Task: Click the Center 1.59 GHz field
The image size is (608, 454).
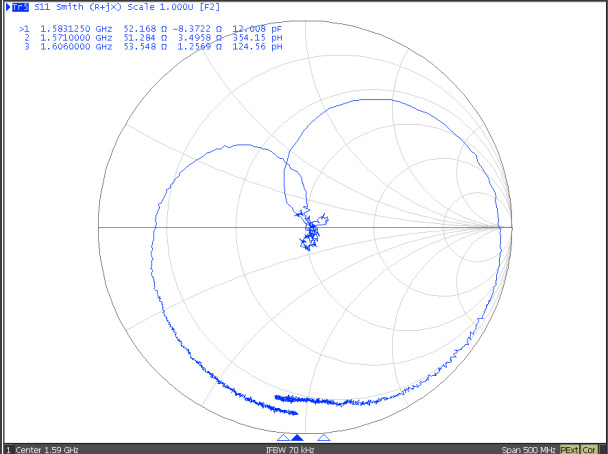Action: click(x=44, y=449)
